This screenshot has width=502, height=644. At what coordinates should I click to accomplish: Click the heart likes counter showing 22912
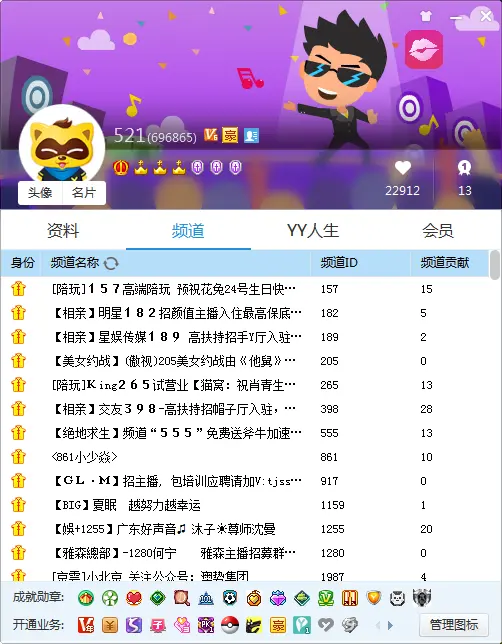pyautogui.click(x=402, y=178)
